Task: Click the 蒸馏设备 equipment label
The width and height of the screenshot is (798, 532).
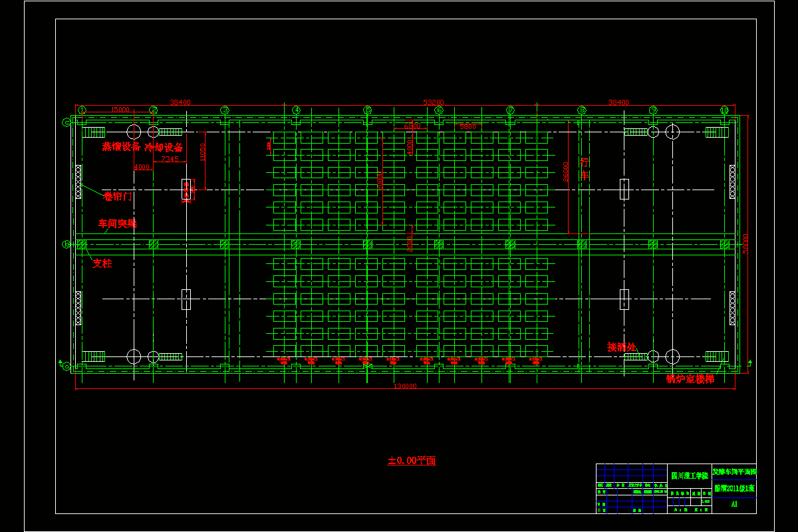Action: [x=121, y=147]
